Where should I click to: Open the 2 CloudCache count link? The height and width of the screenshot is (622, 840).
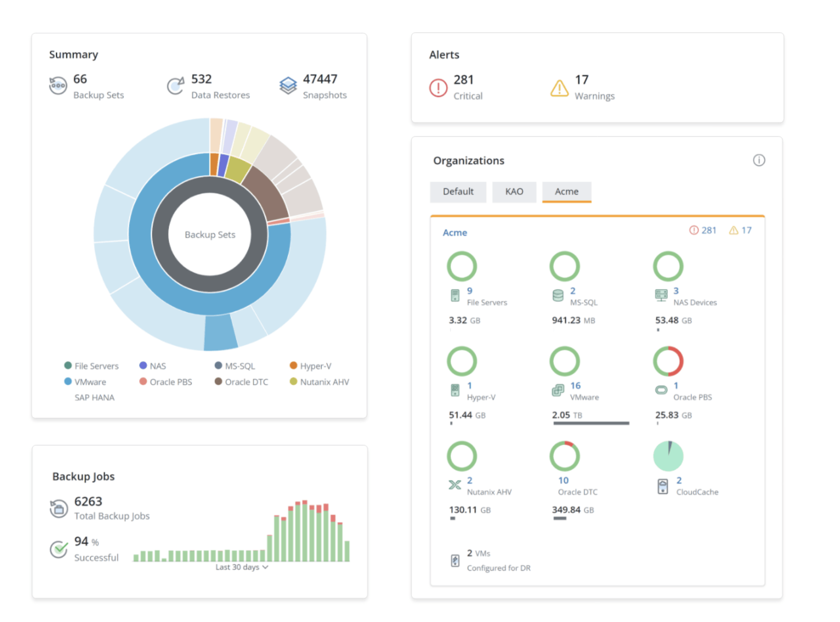[x=679, y=480]
